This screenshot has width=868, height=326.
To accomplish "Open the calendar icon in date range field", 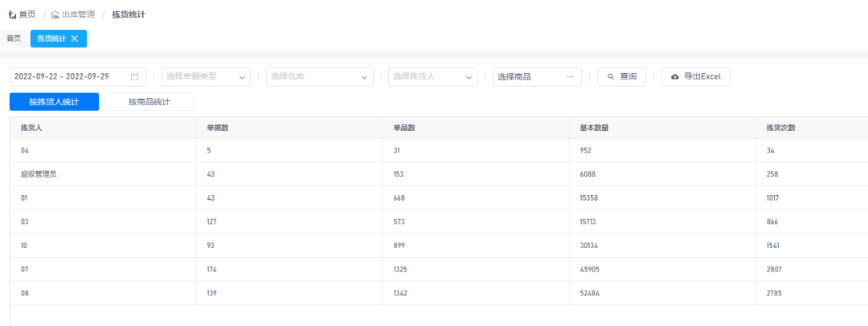I will (135, 77).
